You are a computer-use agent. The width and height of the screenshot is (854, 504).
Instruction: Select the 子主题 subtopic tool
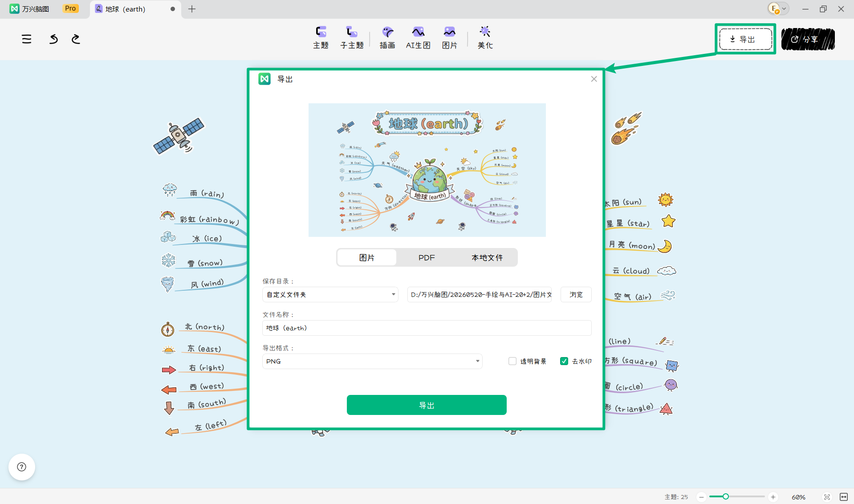[352, 37]
